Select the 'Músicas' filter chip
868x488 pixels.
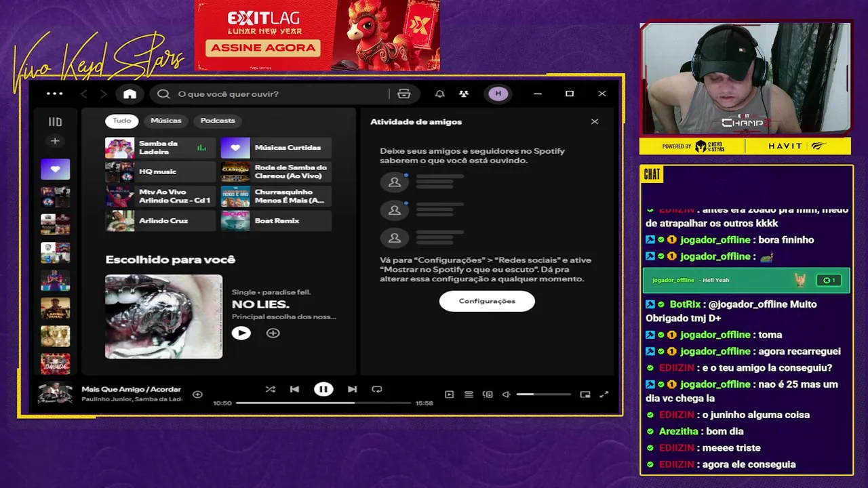(166, 121)
